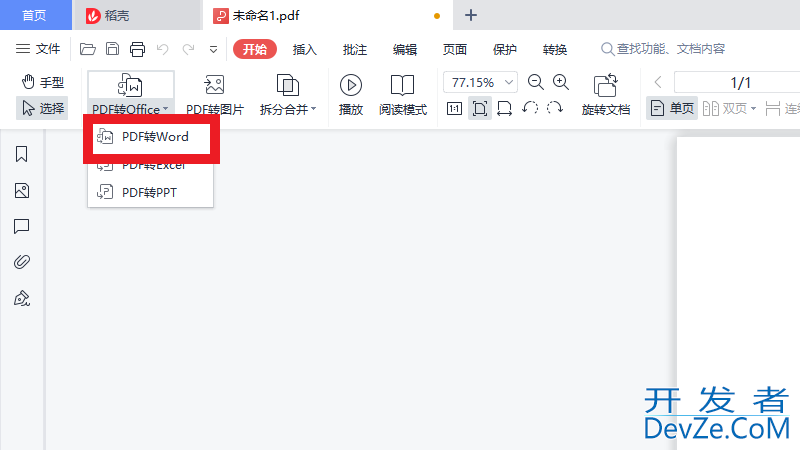Open the attachments paperclip panel
Image resolution: width=800 pixels, height=450 pixels.
pos(21,262)
